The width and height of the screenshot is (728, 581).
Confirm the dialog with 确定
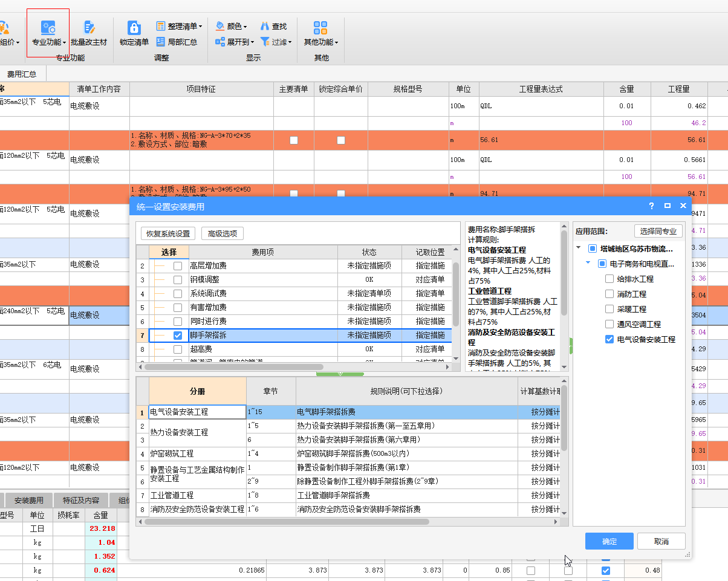point(609,541)
